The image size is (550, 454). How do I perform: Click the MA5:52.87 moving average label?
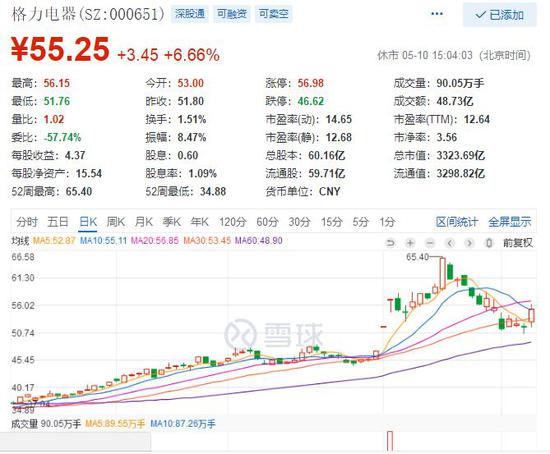[54, 241]
